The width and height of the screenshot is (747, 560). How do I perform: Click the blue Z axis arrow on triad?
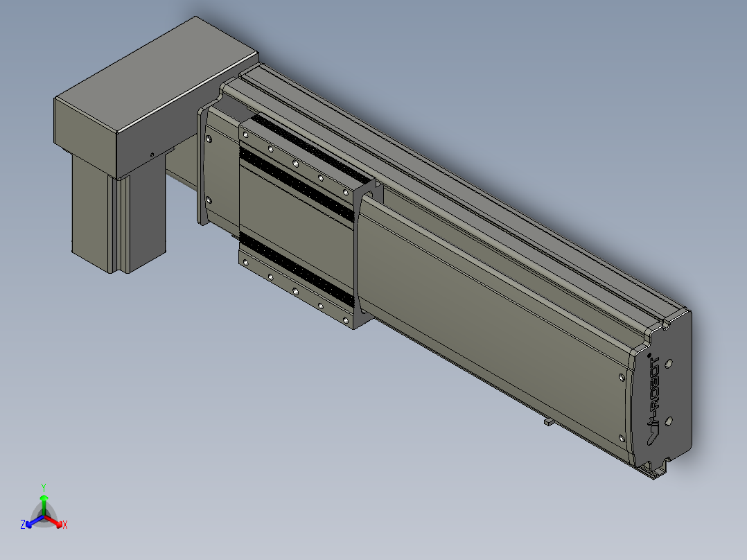coord(33,523)
